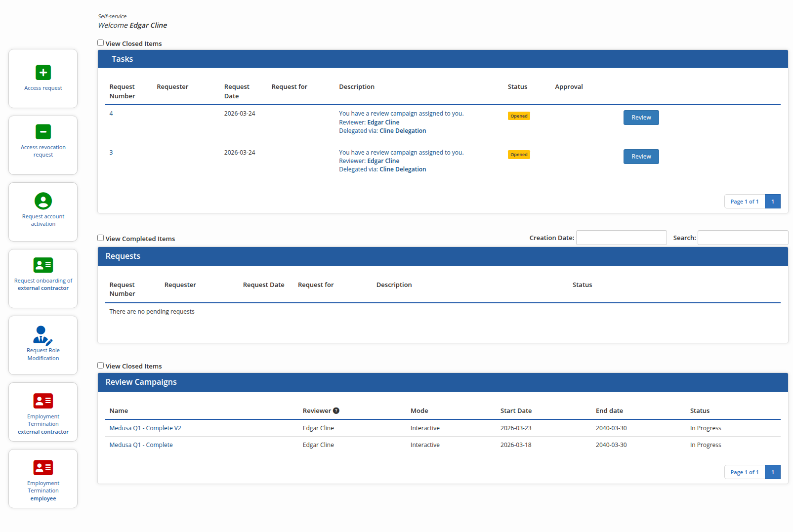
Task: Open the Access request form
Action: pos(43,79)
